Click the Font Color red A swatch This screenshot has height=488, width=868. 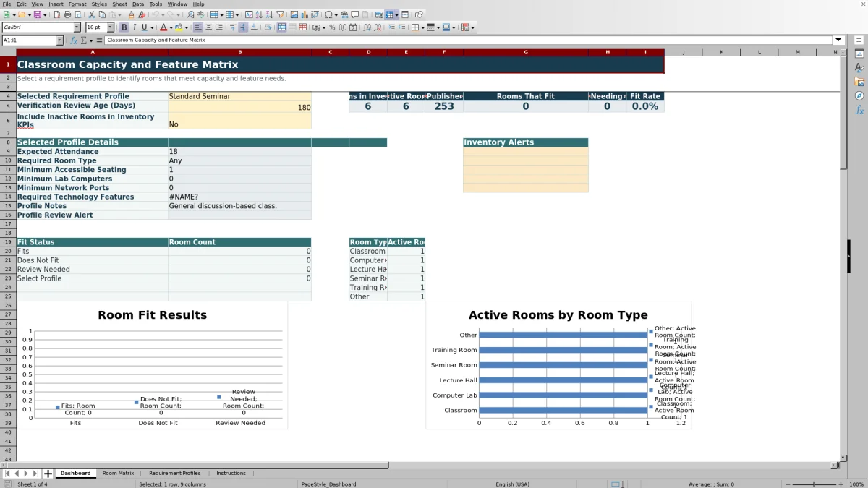point(163,27)
